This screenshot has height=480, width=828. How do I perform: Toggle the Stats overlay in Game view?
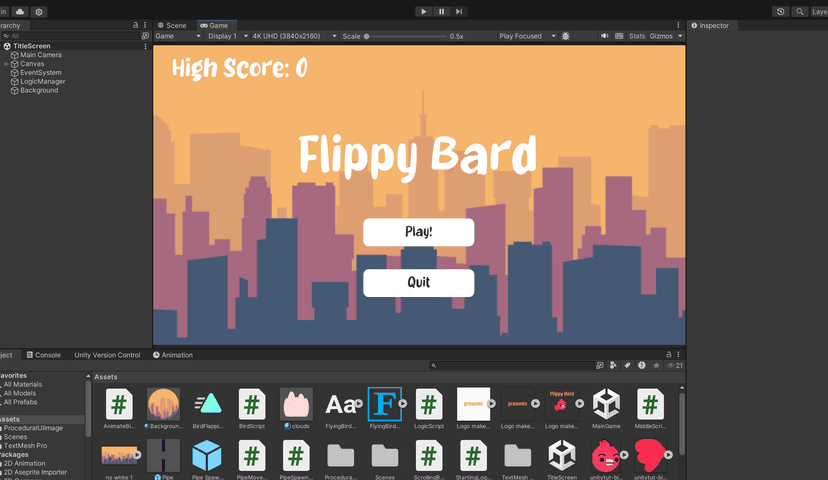(x=637, y=36)
